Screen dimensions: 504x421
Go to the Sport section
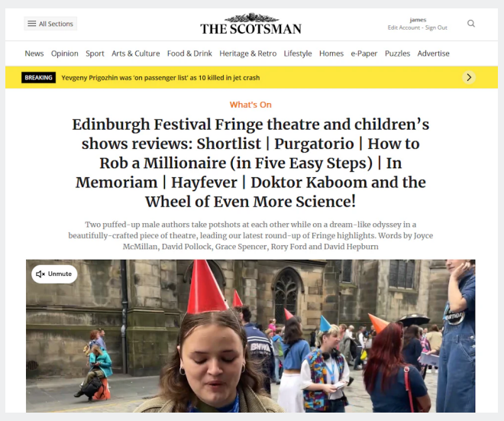[x=95, y=53]
